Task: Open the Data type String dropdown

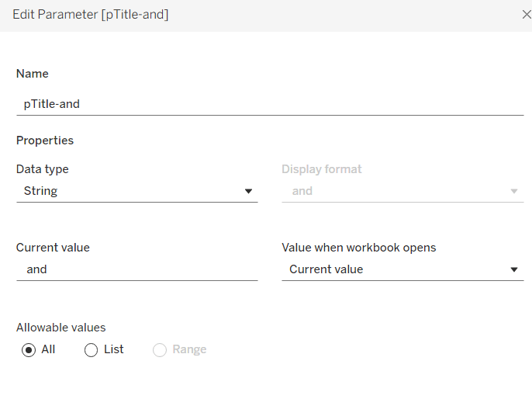Action: pyautogui.click(x=136, y=191)
